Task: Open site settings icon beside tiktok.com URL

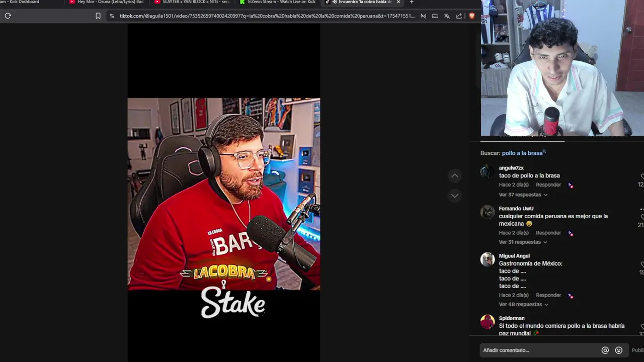Action: pos(112,16)
